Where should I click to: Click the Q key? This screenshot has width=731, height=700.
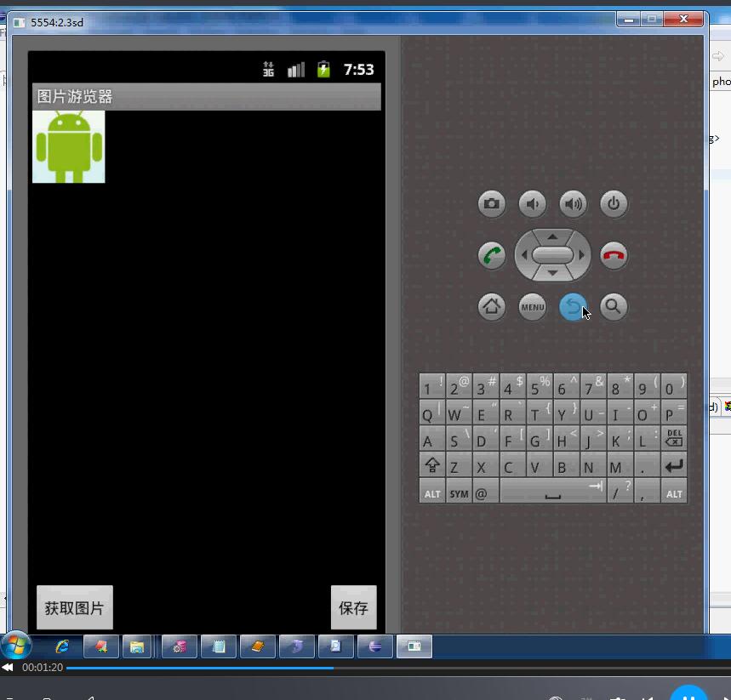click(x=432, y=413)
